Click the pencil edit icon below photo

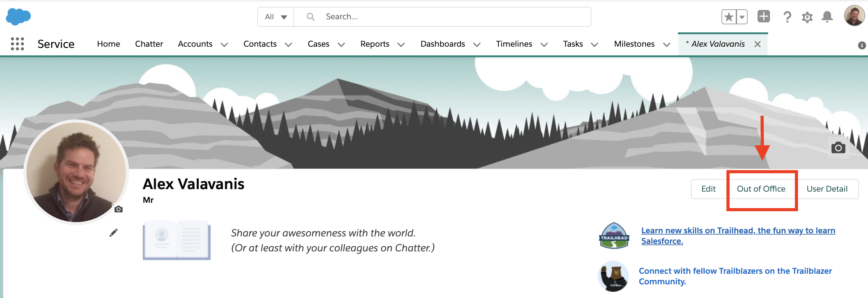[114, 233]
